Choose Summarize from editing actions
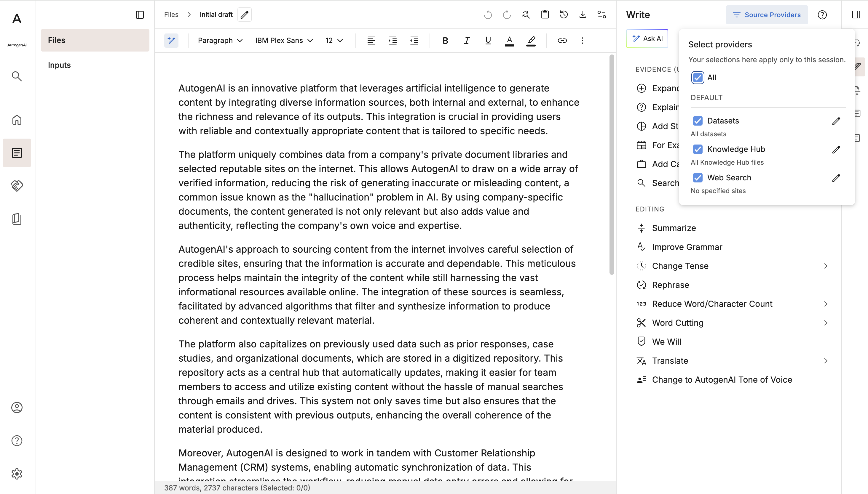This screenshot has height=494, width=868. [x=674, y=228]
